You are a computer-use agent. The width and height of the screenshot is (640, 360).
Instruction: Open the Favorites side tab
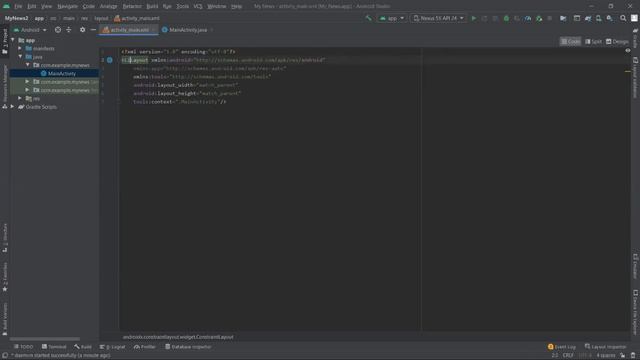click(x=5, y=277)
